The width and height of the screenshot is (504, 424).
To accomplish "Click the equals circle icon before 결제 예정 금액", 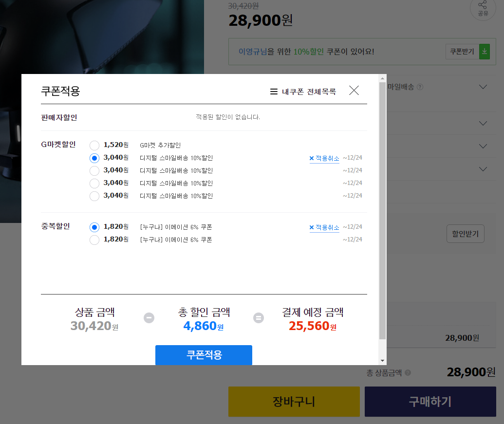I will pos(259,318).
